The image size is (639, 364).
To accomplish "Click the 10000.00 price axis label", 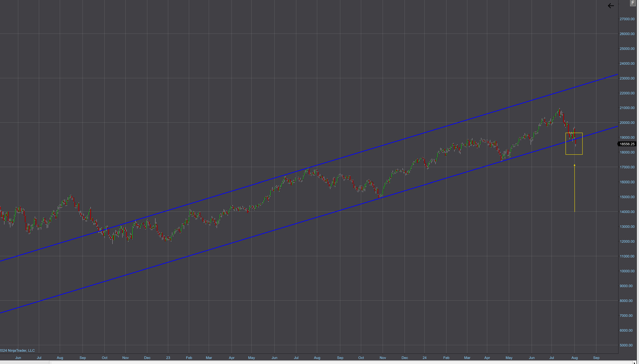I will 627,271.
